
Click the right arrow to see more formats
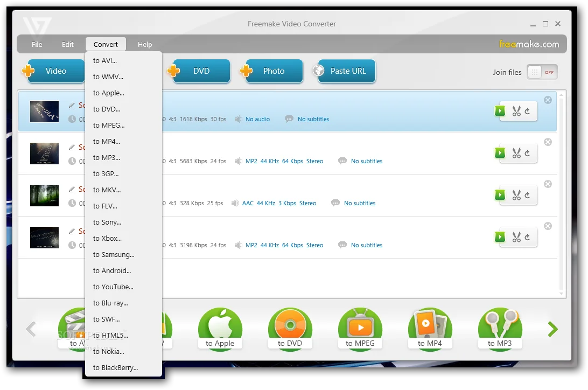click(552, 329)
